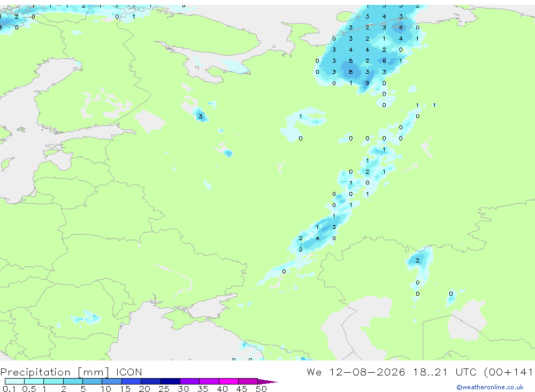This screenshot has height=392, width=535.
Task: Click the 0.1–0.5 mm legend color swatch
Action: click(x=14, y=381)
